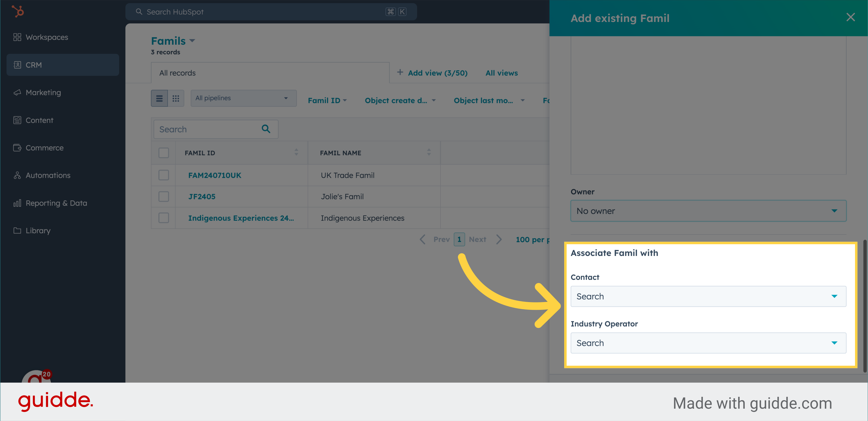Image resolution: width=868 pixels, height=421 pixels.
Task: Open Reporting & Data
Action: tap(56, 203)
